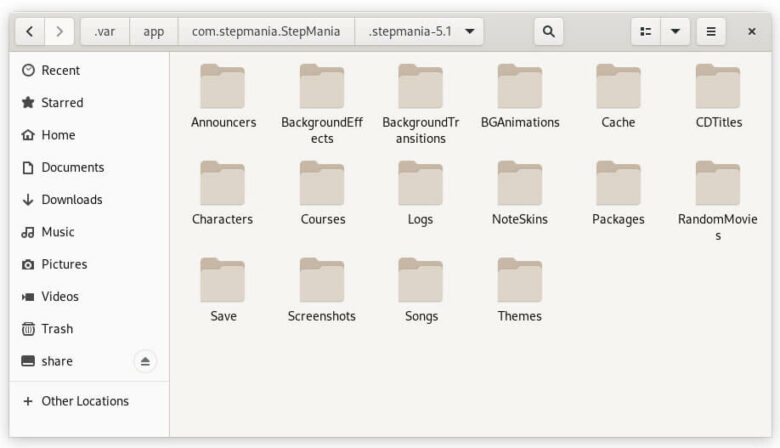Click the search magnifier icon
Viewport: 780px width, 448px height.
[x=548, y=31]
